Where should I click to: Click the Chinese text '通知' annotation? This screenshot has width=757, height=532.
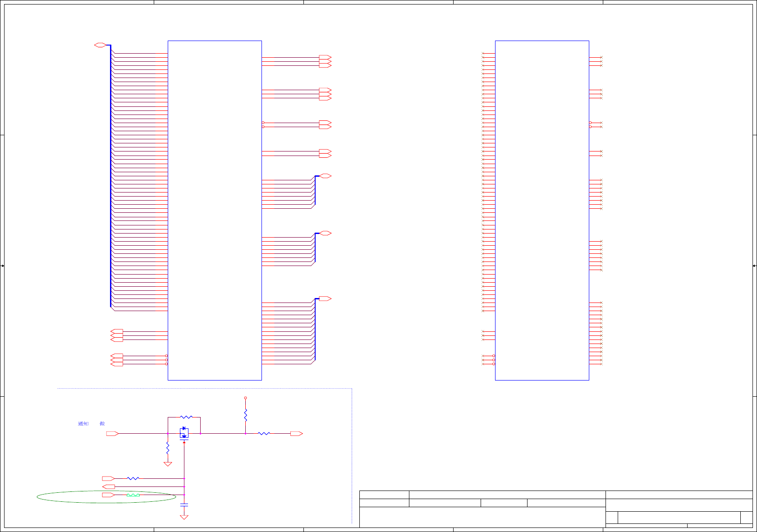(83, 424)
